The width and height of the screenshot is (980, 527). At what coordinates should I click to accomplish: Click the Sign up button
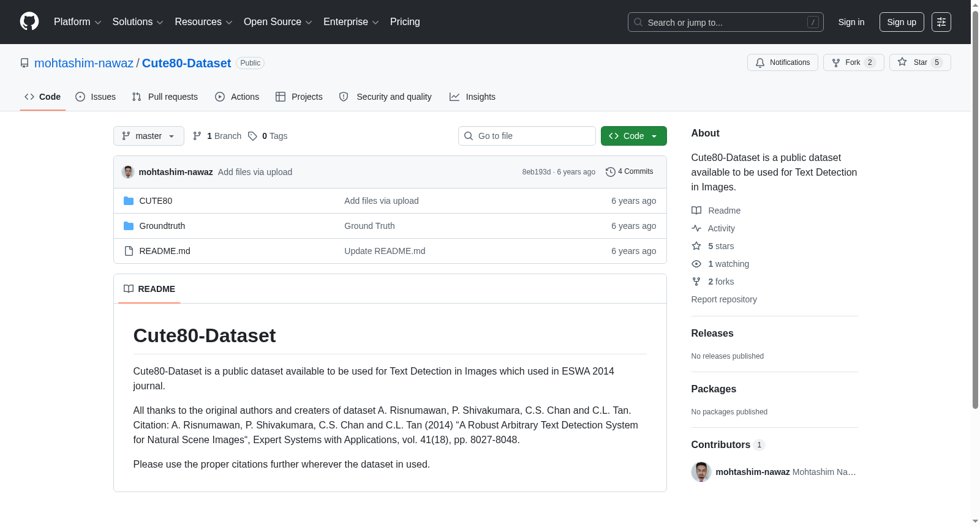(x=902, y=22)
